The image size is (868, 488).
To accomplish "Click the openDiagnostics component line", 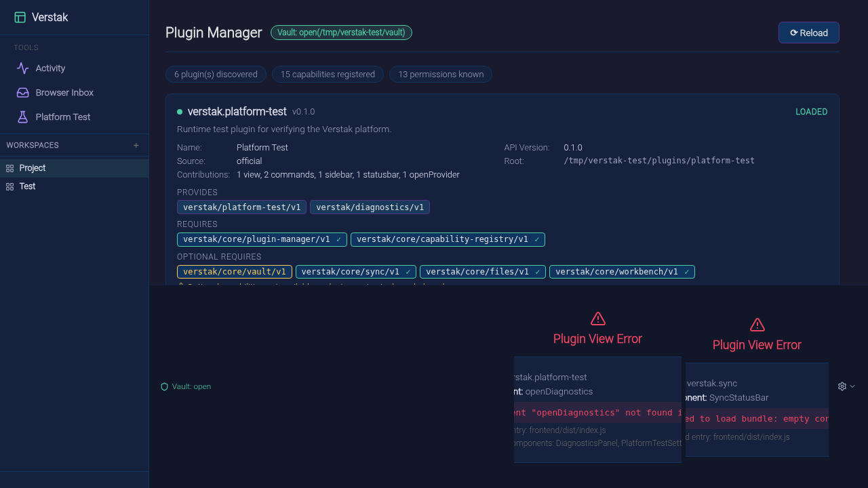I will click(554, 392).
